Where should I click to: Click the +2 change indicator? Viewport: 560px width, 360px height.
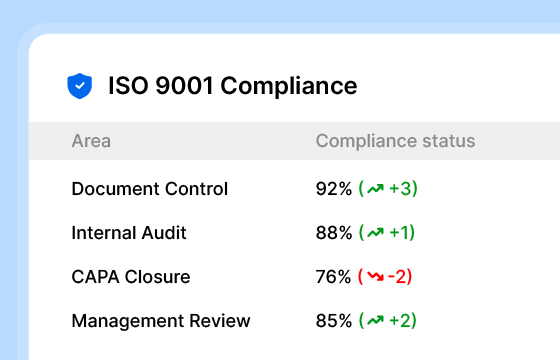click(400, 321)
